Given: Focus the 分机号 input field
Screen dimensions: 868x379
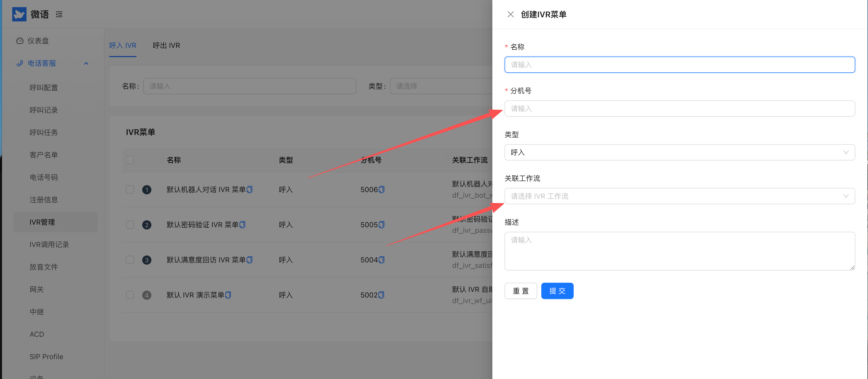Looking at the screenshot, I should (679, 109).
